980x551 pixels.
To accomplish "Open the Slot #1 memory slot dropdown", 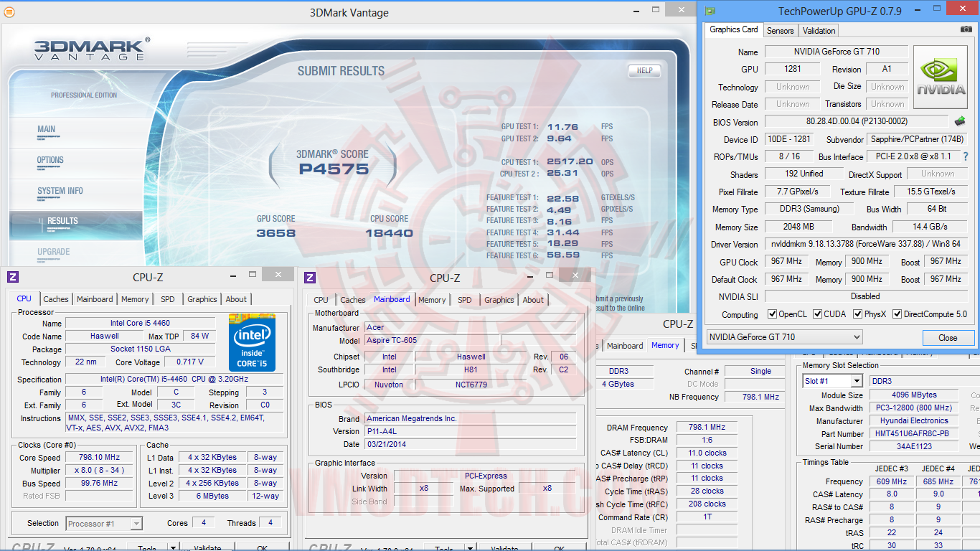I will pos(832,381).
